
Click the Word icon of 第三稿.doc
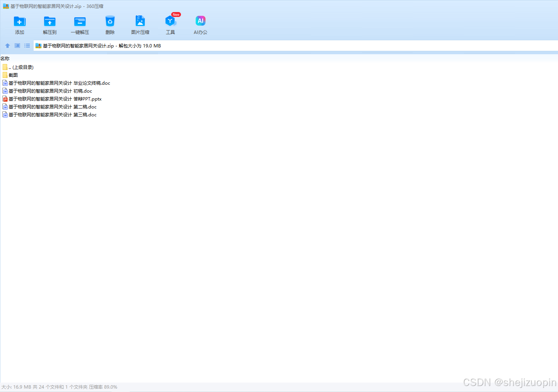[5, 114]
